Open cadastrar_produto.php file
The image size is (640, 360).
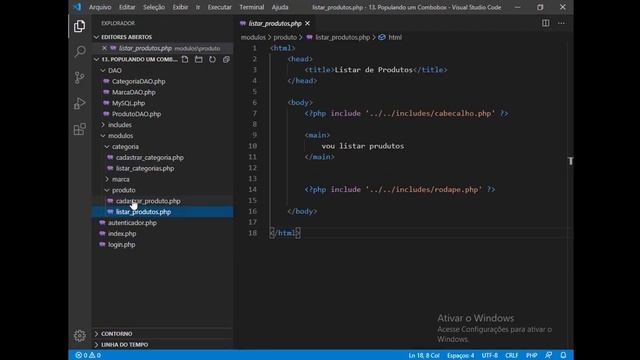pyautogui.click(x=148, y=201)
